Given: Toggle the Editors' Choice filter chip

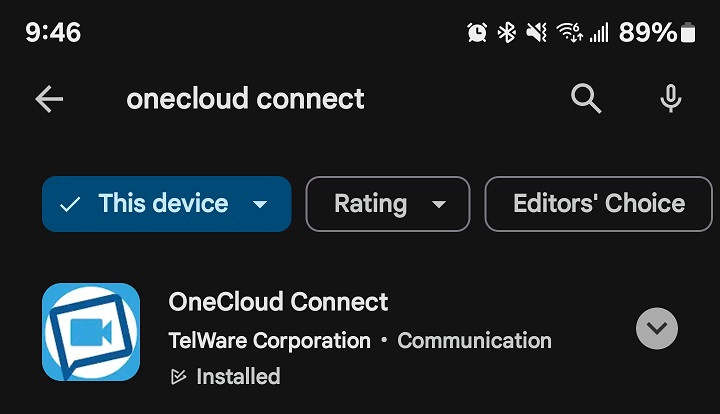Looking at the screenshot, I should [x=599, y=204].
